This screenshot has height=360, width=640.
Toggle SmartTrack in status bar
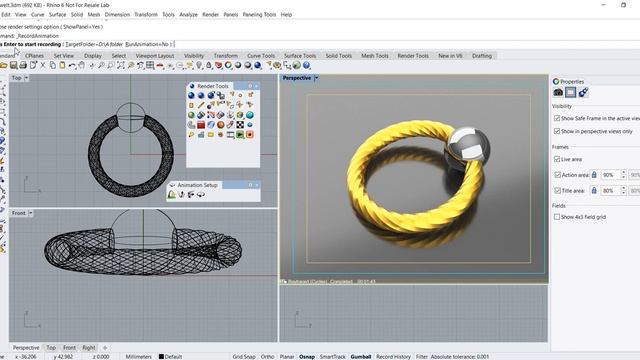[333, 356]
